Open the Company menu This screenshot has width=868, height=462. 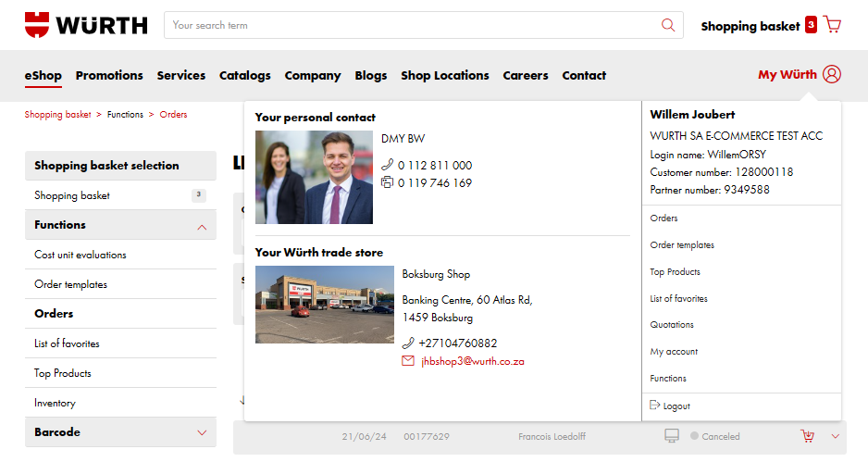point(313,75)
